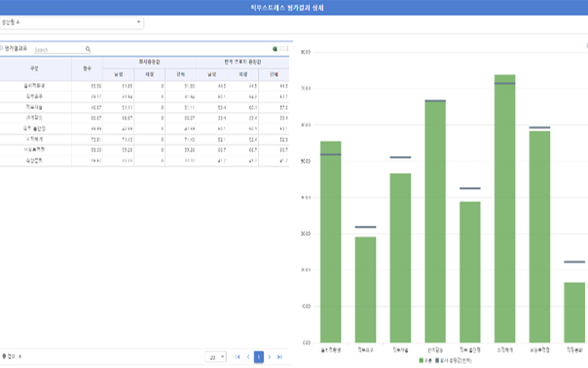Select the 직무자율 row
Image resolution: width=588 pixels, height=368 pixels.
click(x=144, y=107)
